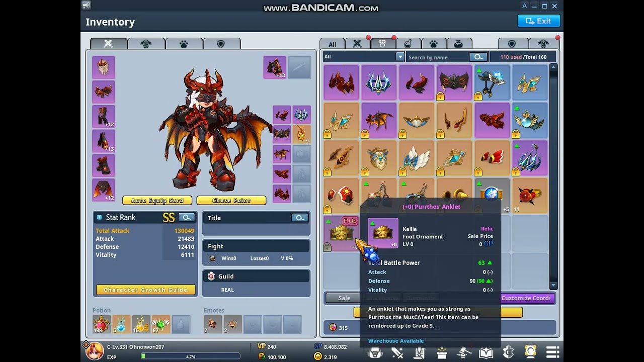Select the red claw gauntlets inventory item
Screen dimensions: 644x362
[492, 121]
